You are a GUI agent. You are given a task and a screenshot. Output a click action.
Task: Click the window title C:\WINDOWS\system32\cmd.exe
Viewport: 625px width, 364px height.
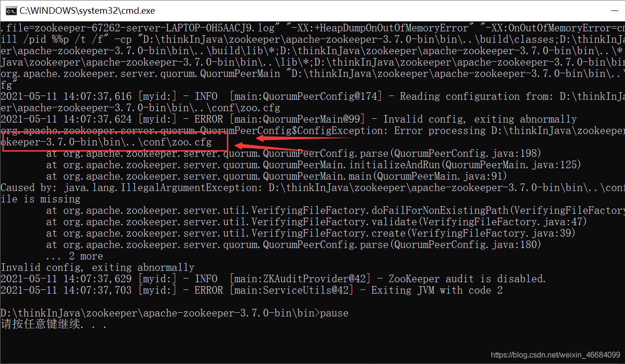click(87, 10)
